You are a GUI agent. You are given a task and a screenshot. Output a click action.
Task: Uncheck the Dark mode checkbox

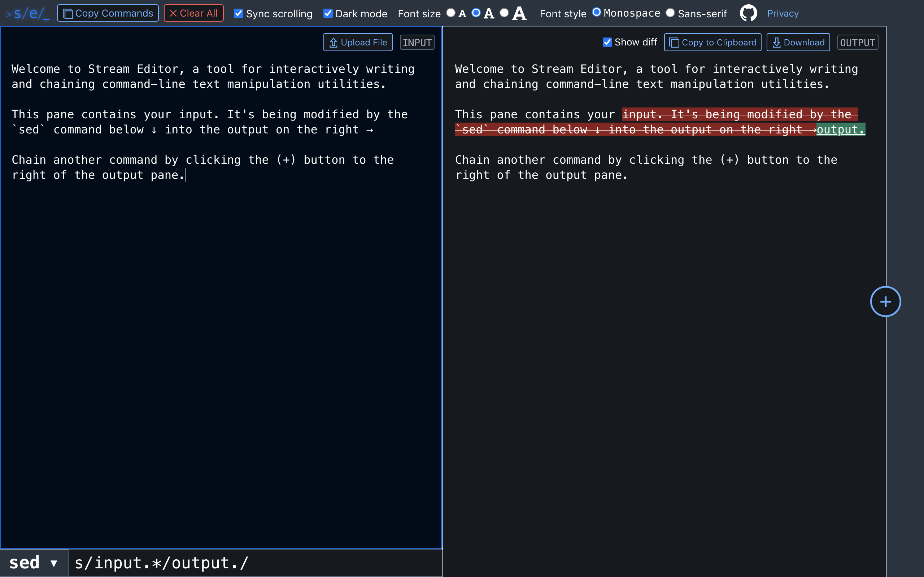[x=328, y=13]
